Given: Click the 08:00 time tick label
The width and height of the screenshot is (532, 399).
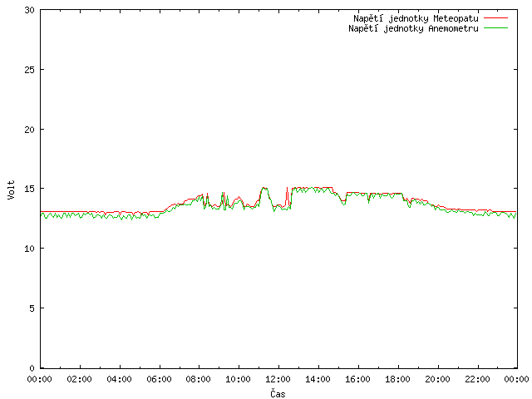Looking at the screenshot, I should 199,379.
